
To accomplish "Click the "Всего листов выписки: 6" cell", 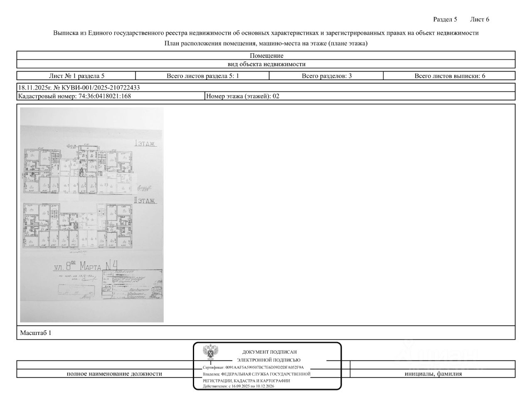I will 449,76.
